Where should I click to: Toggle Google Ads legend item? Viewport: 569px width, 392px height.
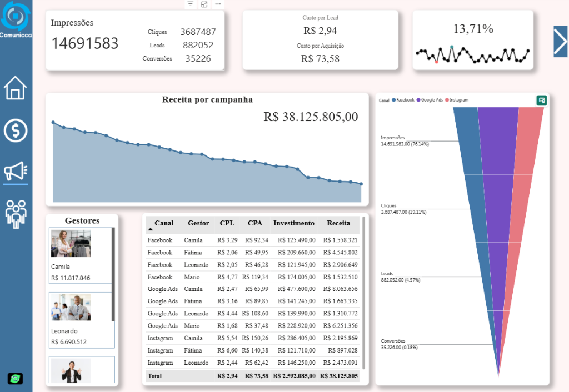[x=431, y=100]
